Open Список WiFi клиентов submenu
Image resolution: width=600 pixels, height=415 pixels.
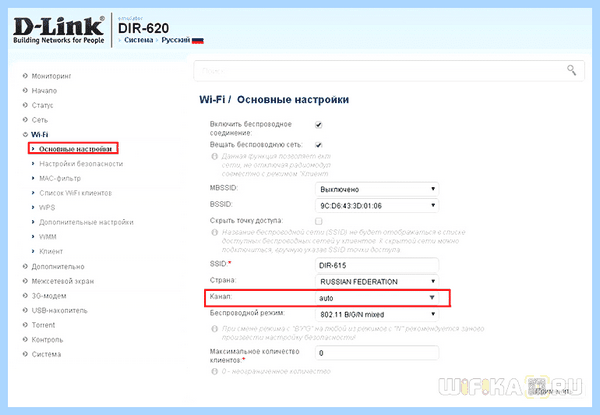75,193
